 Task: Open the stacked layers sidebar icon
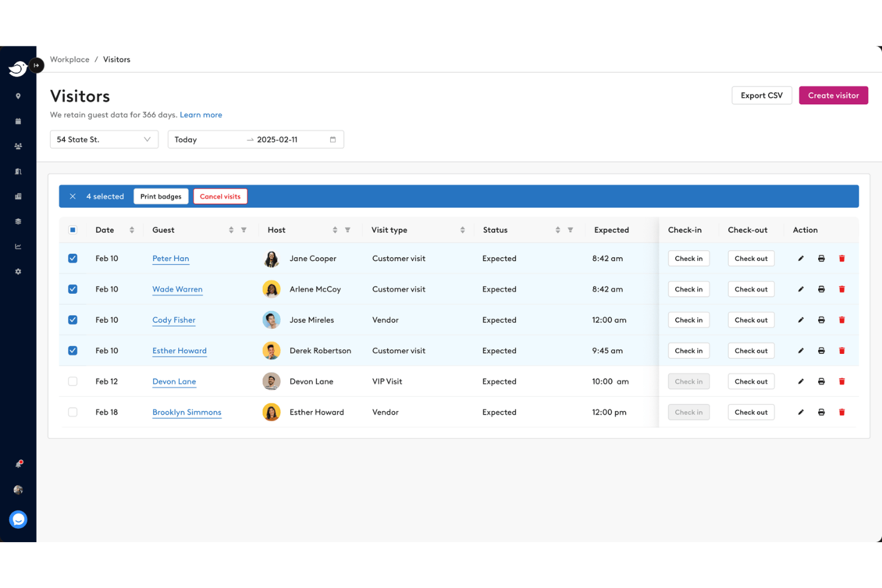(18, 221)
